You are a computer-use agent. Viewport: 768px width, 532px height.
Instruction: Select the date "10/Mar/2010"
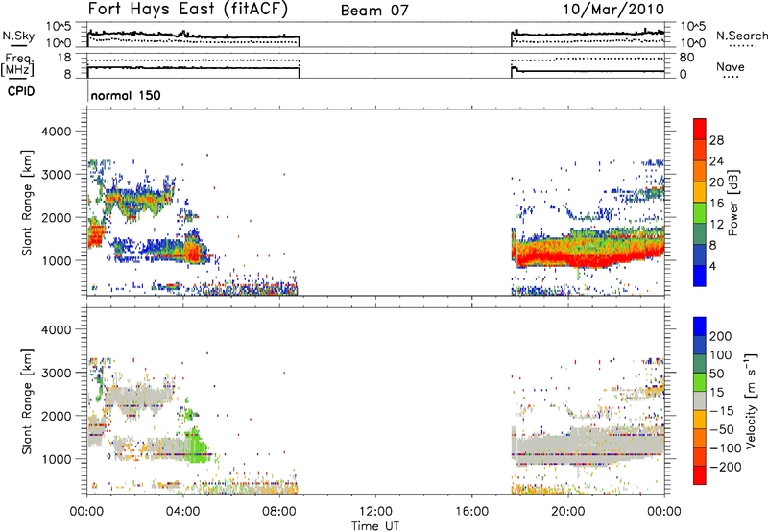tap(613, 10)
